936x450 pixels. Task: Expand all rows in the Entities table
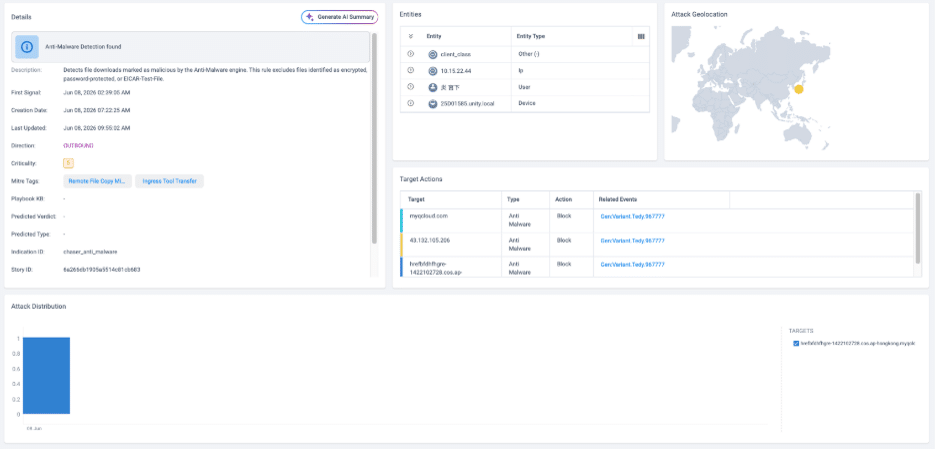click(x=411, y=36)
